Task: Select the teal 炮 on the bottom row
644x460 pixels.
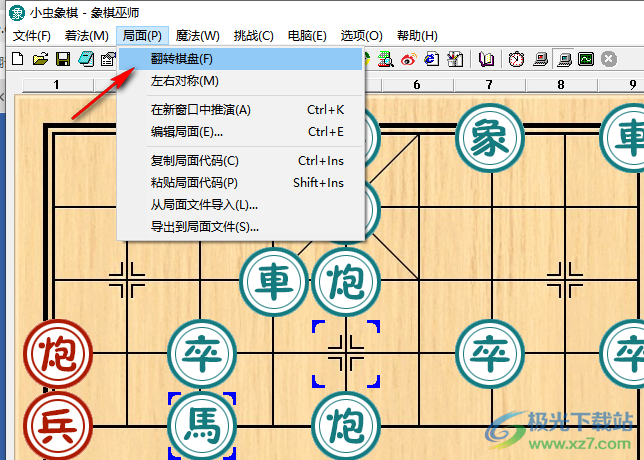Action: coord(346,426)
